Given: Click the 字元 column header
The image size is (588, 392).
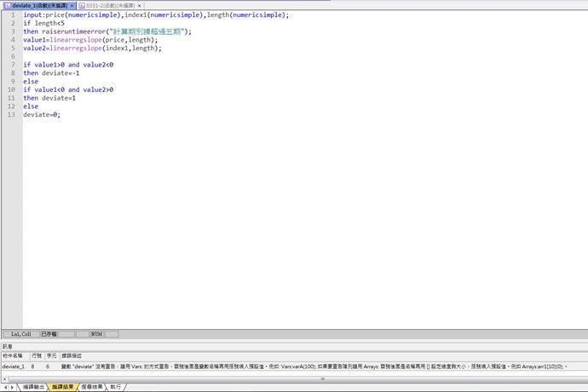Looking at the screenshot, I should coord(51,355).
